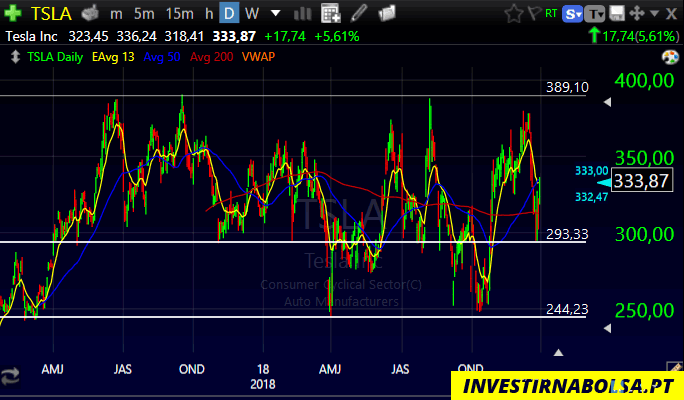Viewport: 684px width, 400px height.
Task: Click the flag alert icon
Action: 534,14
